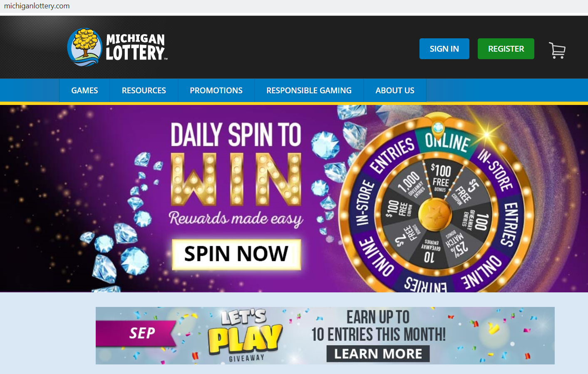588x374 pixels.
Task: Click the Michigan Lottery wordmark text
Action: point(136,47)
